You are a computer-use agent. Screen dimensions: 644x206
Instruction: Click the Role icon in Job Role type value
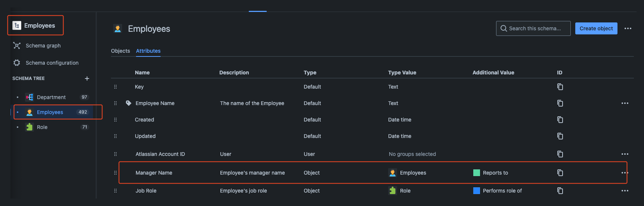click(393, 191)
